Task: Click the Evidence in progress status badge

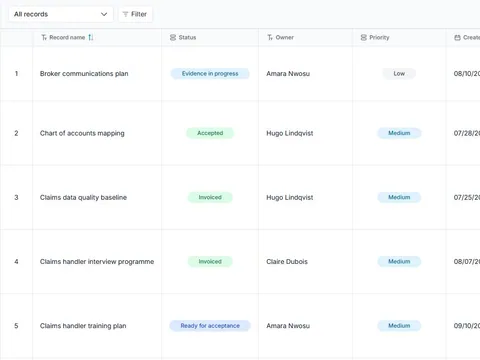Action: tap(210, 74)
